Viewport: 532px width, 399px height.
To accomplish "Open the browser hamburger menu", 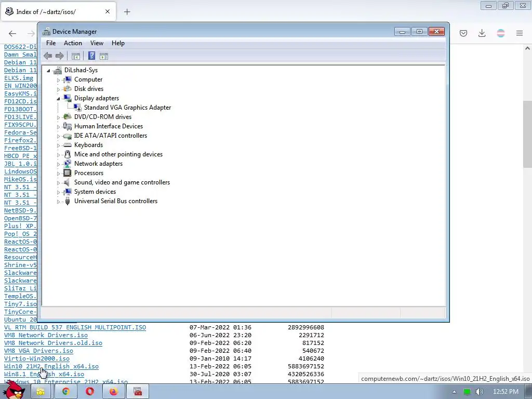I will pos(520,33).
